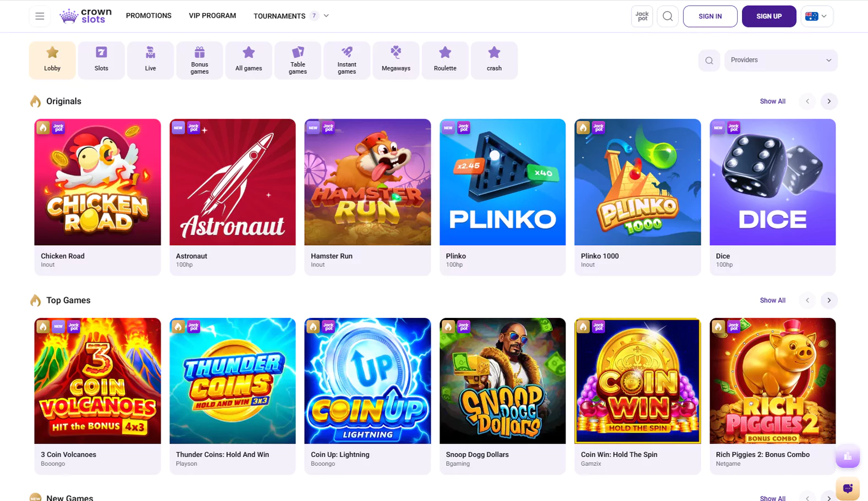Open the Megaways category icon
Image resolution: width=868 pixels, height=501 pixels.
[x=395, y=60]
